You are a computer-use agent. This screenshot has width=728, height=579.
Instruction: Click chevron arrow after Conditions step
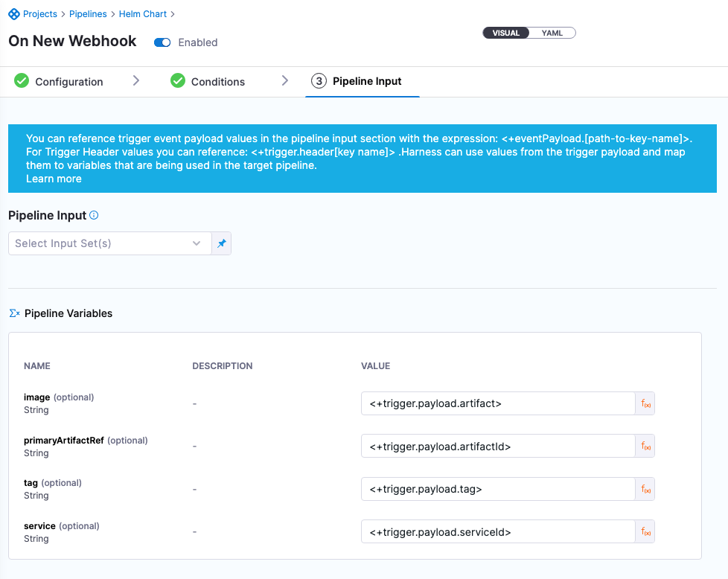pos(285,80)
